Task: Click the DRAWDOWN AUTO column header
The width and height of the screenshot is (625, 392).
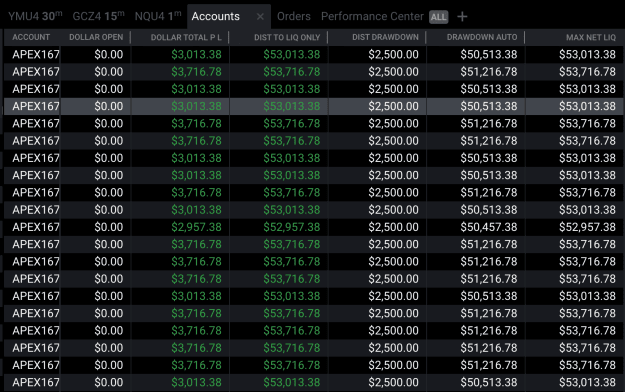Action: (x=482, y=37)
